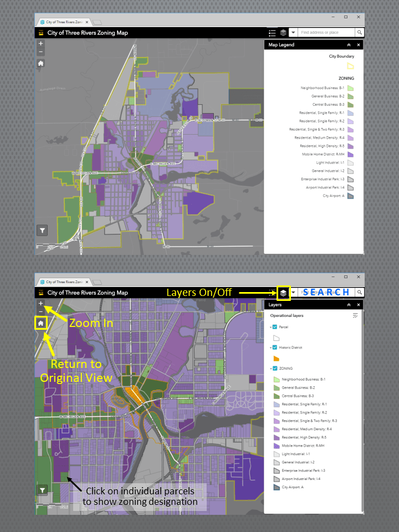Viewport: 399px width, 532px height.
Task: Open new tab in Layers window
Action: point(97,282)
